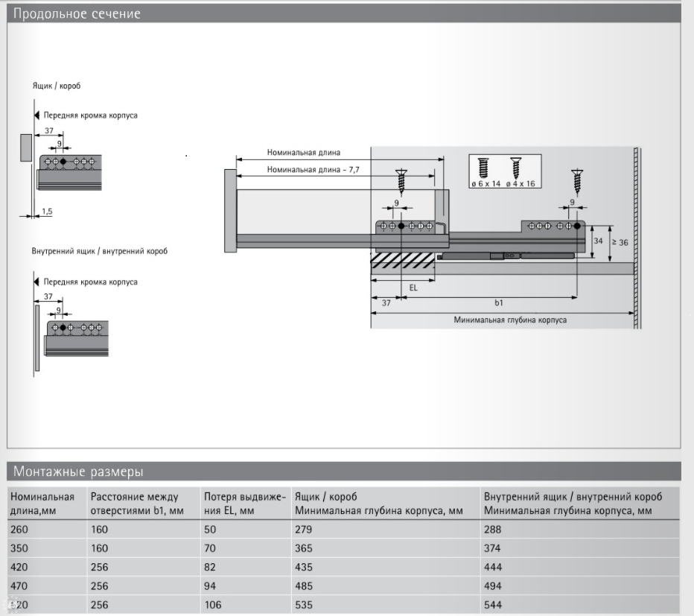Click b1 value "160" in the 260 row
This screenshot has width=694, height=616.
point(99,529)
